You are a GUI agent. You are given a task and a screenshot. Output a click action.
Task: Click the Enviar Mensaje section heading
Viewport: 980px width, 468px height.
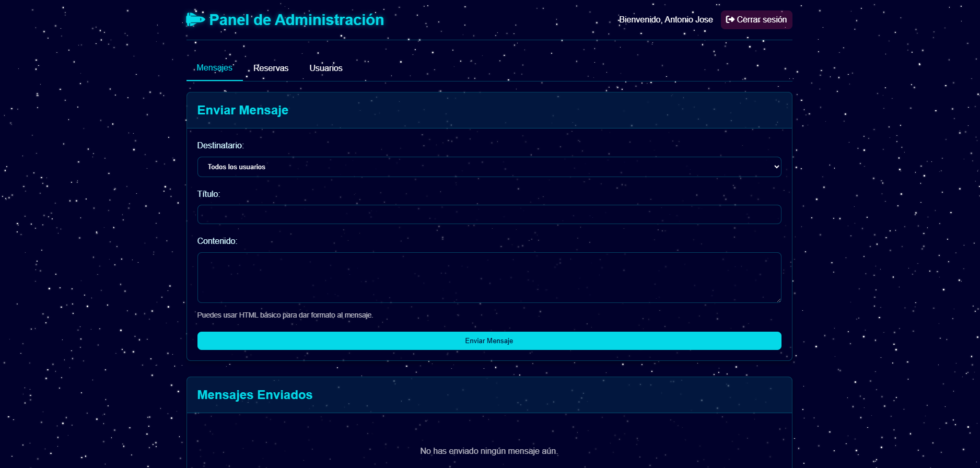pyautogui.click(x=243, y=110)
